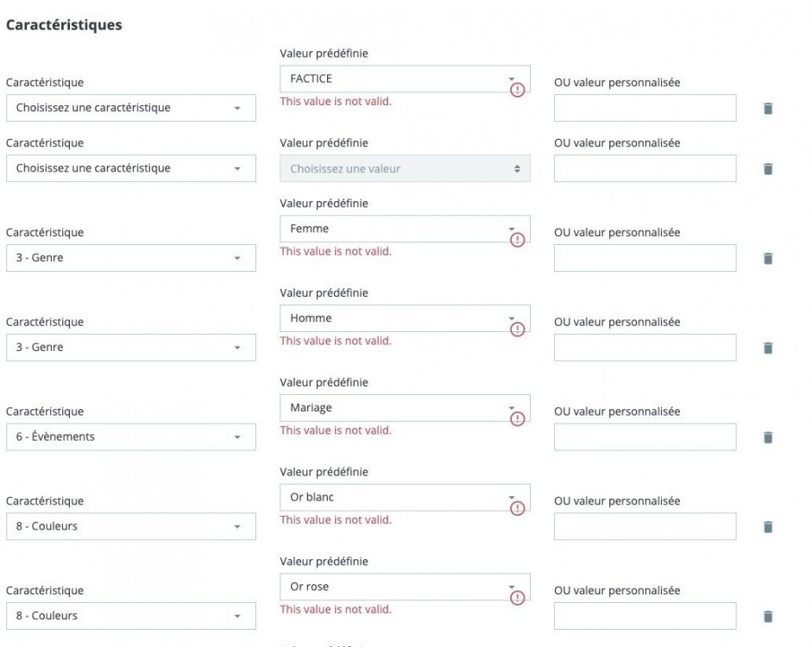The image size is (812, 647).
Task: Open the Femme predefined value dropdown
Action: (404, 229)
